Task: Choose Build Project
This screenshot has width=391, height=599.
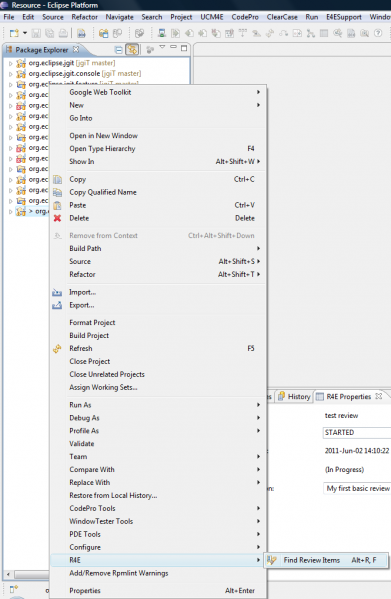Action: tap(158, 336)
